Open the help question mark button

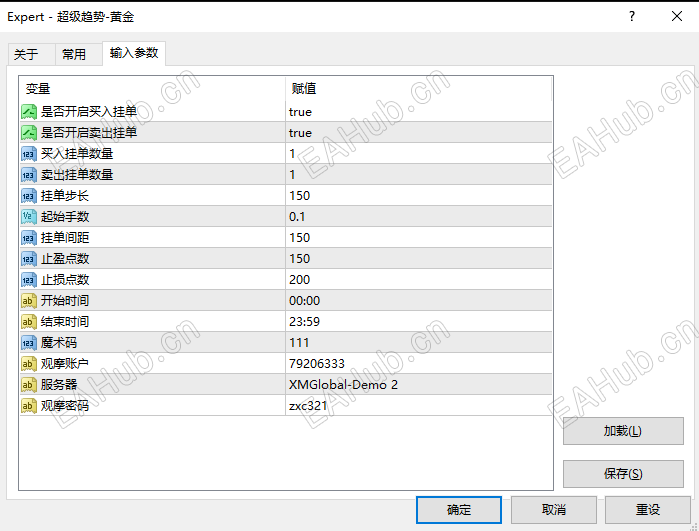click(x=632, y=16)
